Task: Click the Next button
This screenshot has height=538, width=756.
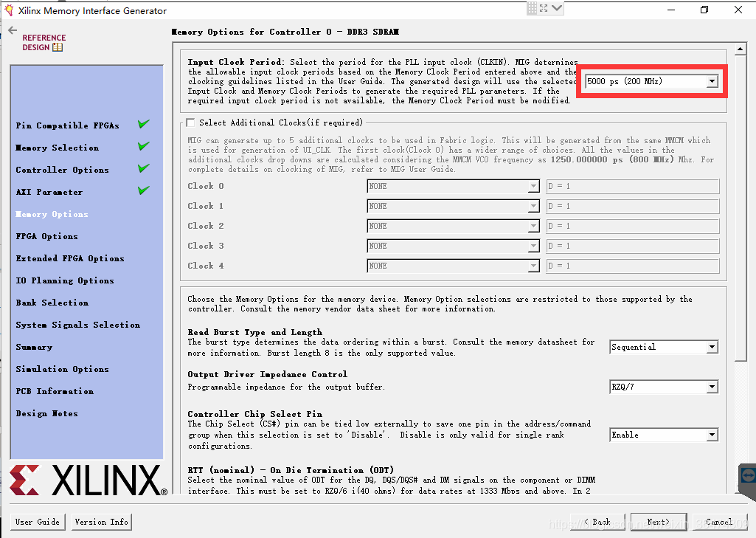Action: point(659,522)
